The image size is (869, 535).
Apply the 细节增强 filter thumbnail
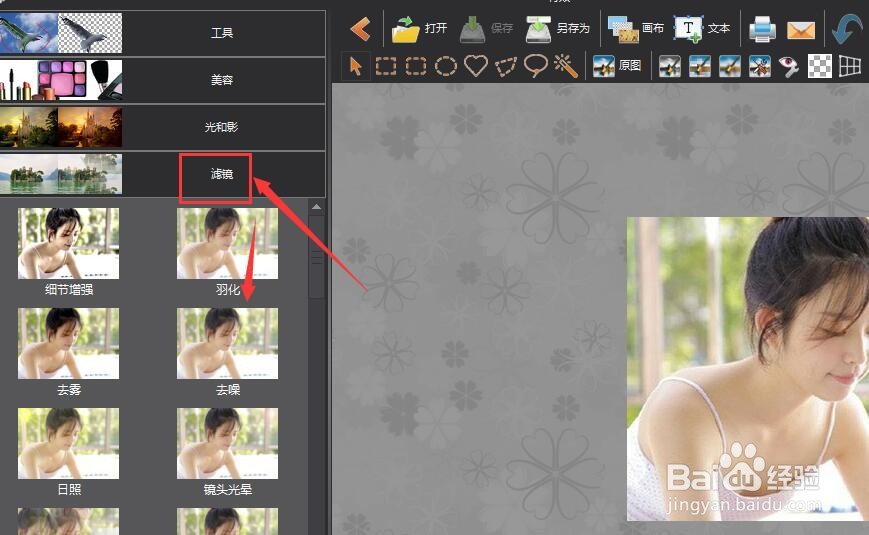[68, 243]
